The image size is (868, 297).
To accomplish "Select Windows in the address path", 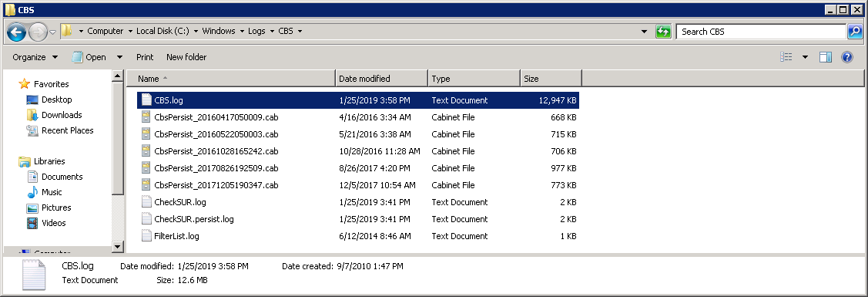I will click(x=219, y=31).
